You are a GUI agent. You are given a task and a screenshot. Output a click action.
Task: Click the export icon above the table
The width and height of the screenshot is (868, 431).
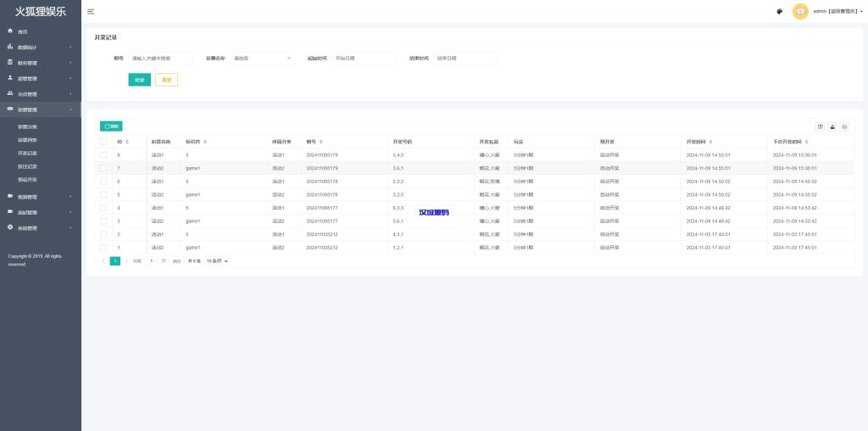tap(832, 126)
